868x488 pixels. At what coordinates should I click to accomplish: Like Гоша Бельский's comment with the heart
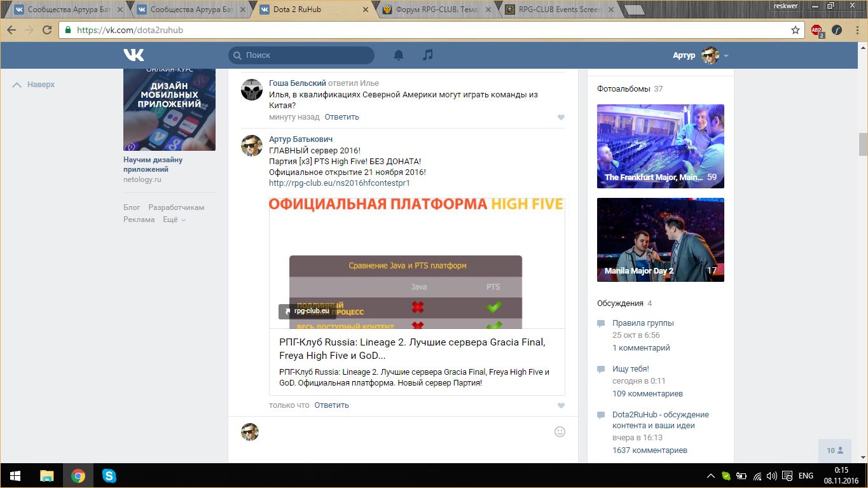tap(561, 118)
